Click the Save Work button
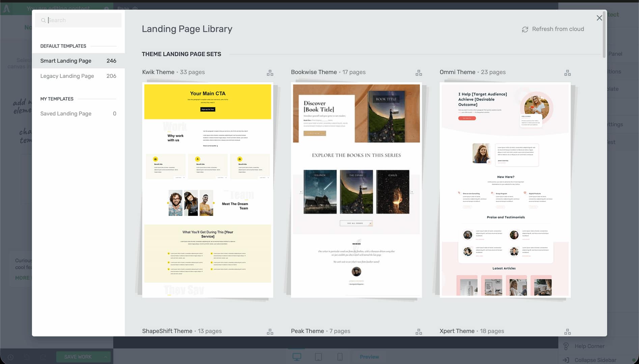Viewport: 639px width, 364px height. tap(78, 357)
